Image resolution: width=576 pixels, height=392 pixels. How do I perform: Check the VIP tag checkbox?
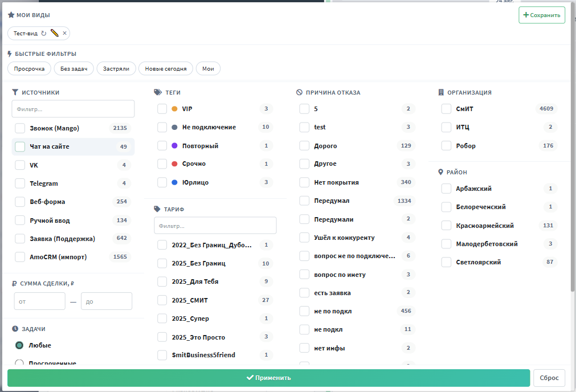click(x=162, y=109)
